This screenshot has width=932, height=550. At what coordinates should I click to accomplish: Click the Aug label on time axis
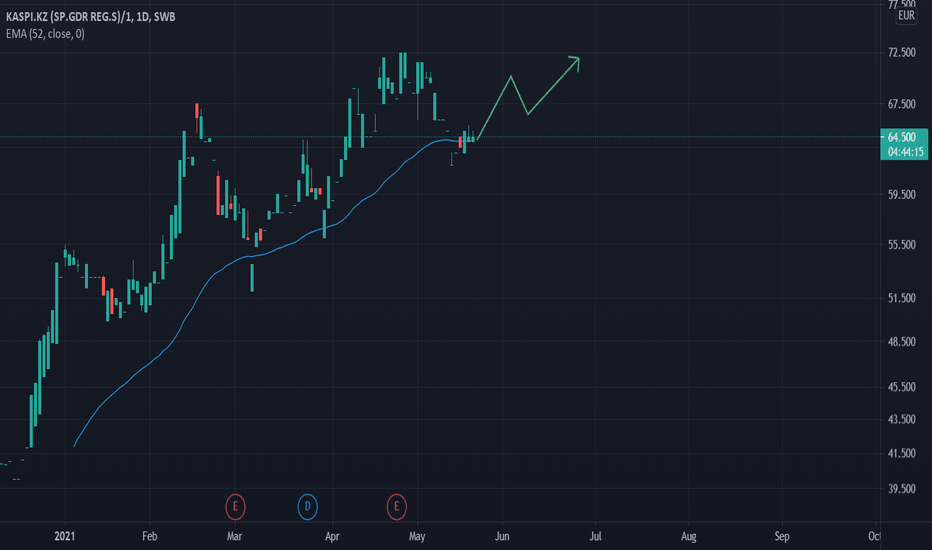point(688,536)
